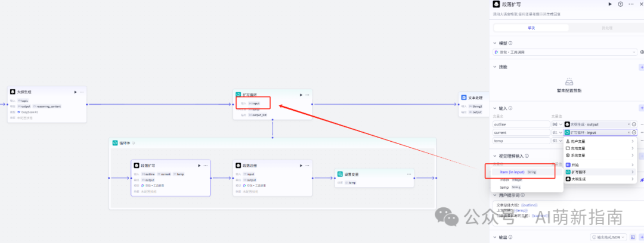Show info tooltip next to 模型
The height and width of the screenshot is (243, 644).
(510, 43)
